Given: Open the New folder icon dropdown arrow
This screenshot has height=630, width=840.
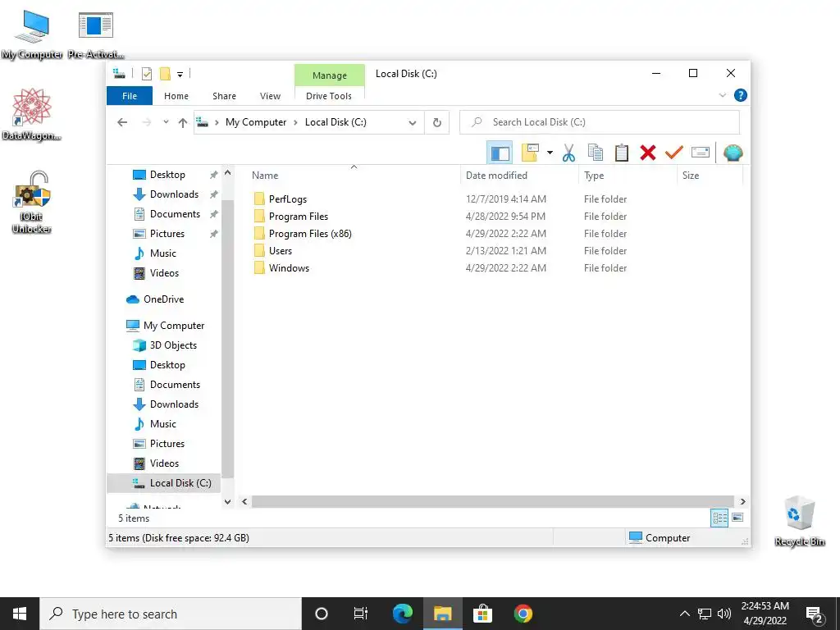Looking at the screenshot, I should (x=550, y=153).
